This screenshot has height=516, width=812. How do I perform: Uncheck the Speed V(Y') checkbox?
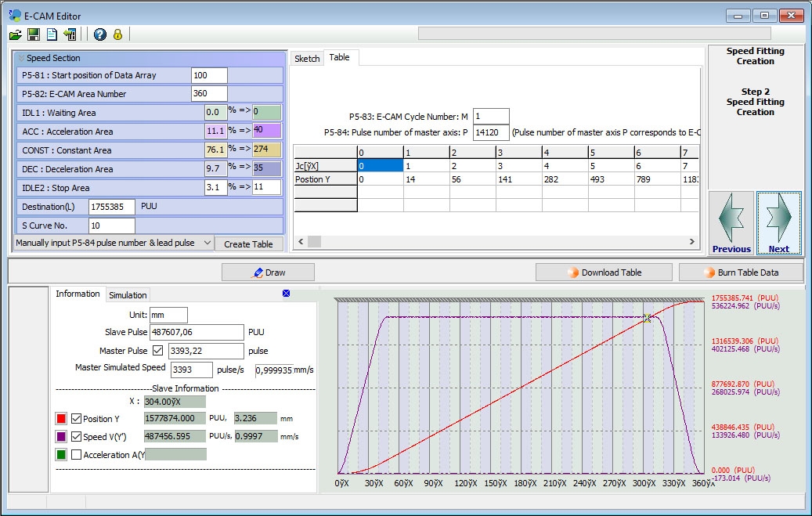coord(76,436)
